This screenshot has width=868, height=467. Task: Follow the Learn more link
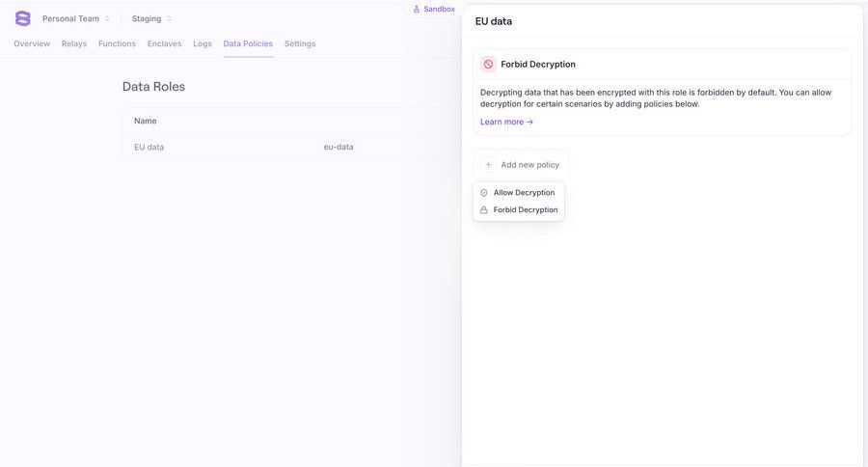point(506,123)
